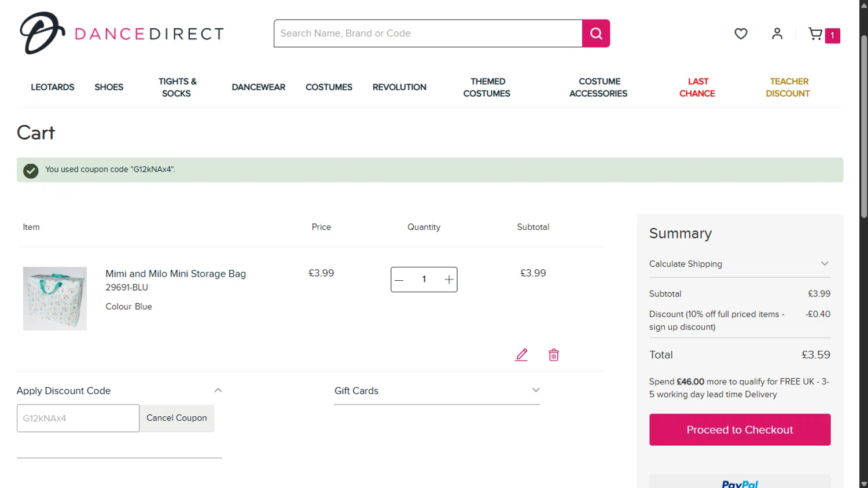This screenshot has width=868, height=488.
Task: Edit the Mimi and Milo bag item
Action: 521,355
